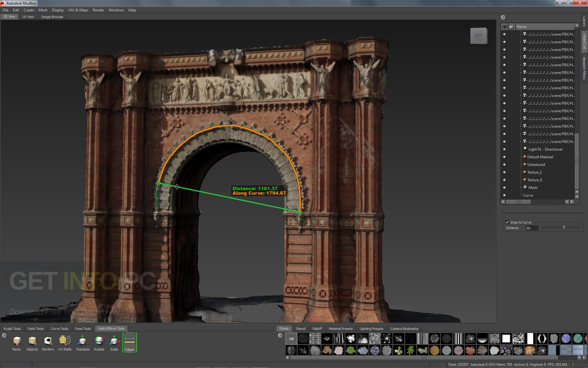
Task: Click the visibility eye column header
Action: coord(504,27)
